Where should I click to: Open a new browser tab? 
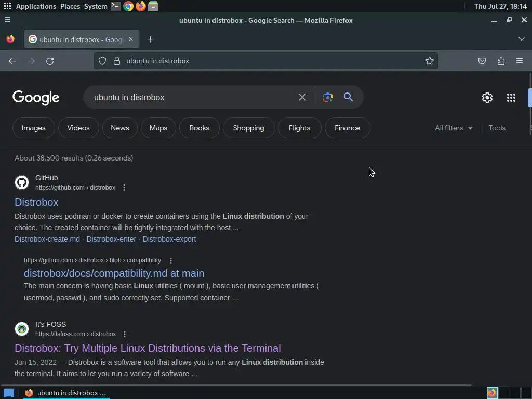[x=150, y=39]
